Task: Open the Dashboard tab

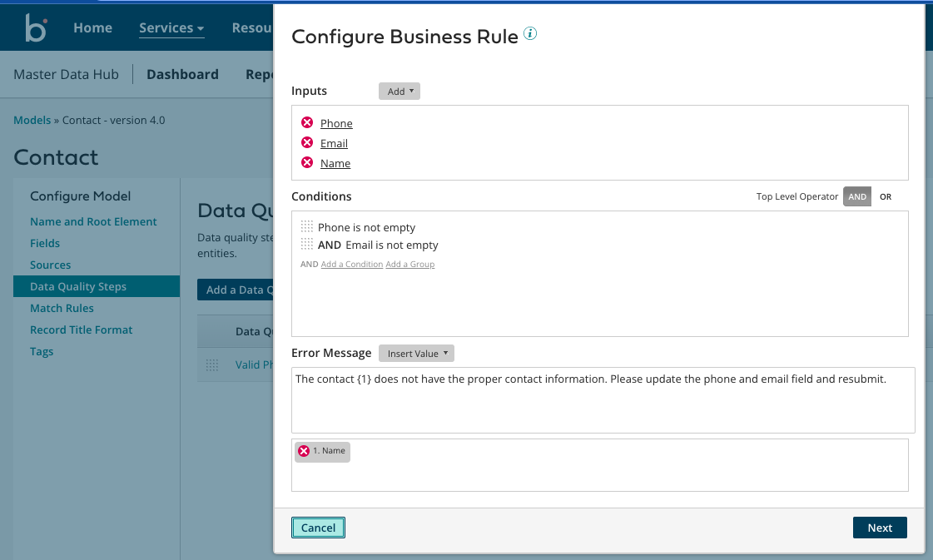Action: coord(182,74)
